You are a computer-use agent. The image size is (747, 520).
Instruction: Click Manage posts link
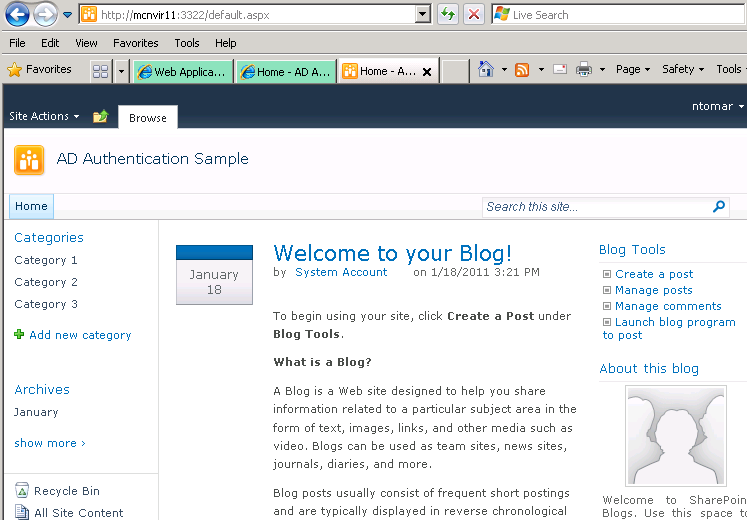(x=654, y=290)
